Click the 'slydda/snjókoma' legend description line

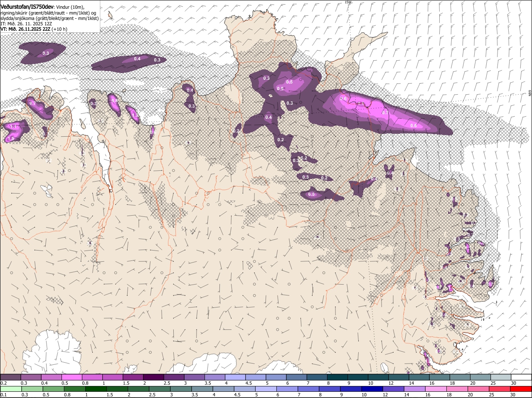point(49,18)
